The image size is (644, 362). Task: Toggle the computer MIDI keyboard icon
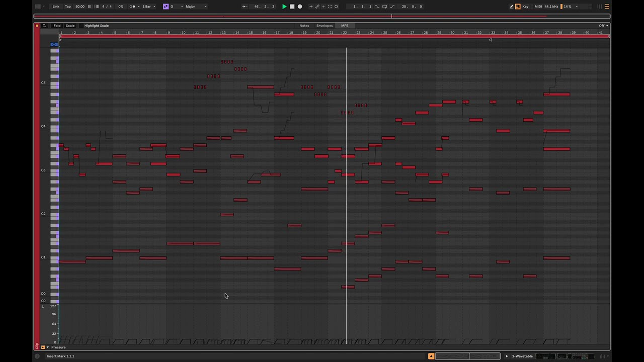[x=518, y=7]
